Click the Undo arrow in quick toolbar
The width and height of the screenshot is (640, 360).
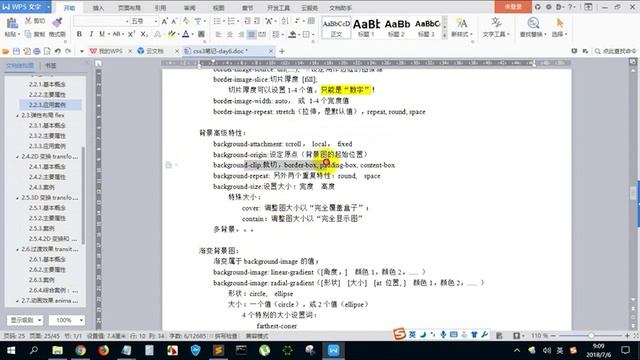58,51
